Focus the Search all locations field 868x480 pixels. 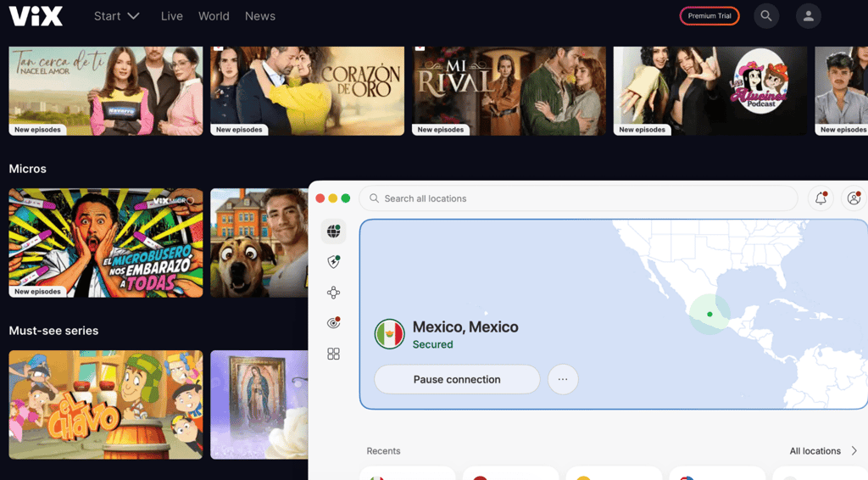(x=578, y=198)
